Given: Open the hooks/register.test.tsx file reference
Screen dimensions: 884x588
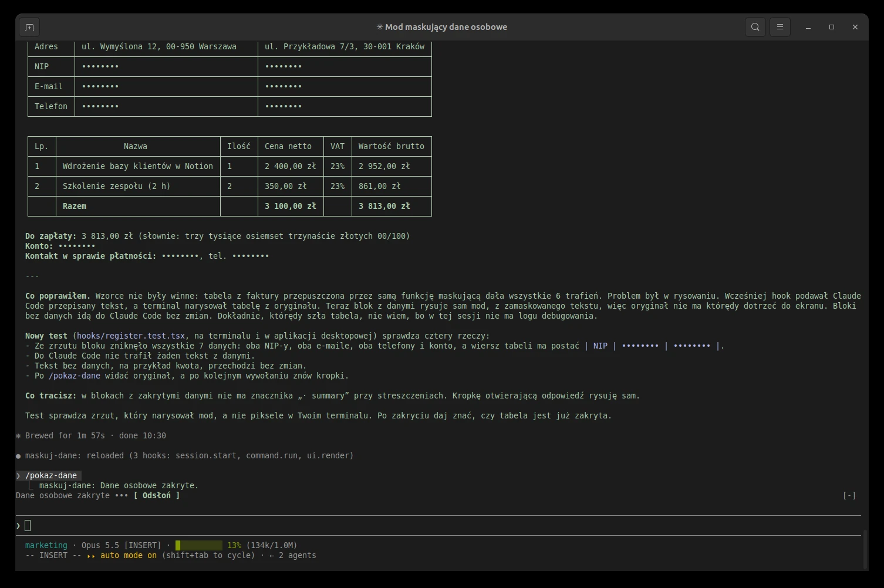Looking at the screenshot, I should tap(131, 336).
